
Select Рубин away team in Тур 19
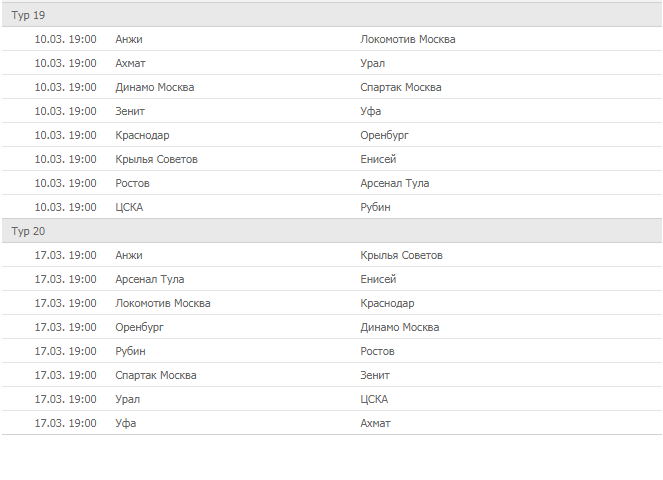tap(376, 207)
